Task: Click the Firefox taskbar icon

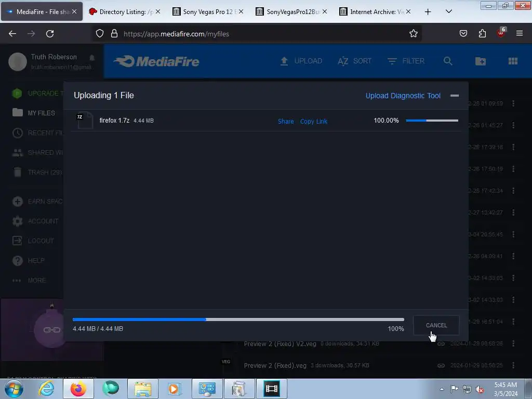Action: tap(78, 389)
